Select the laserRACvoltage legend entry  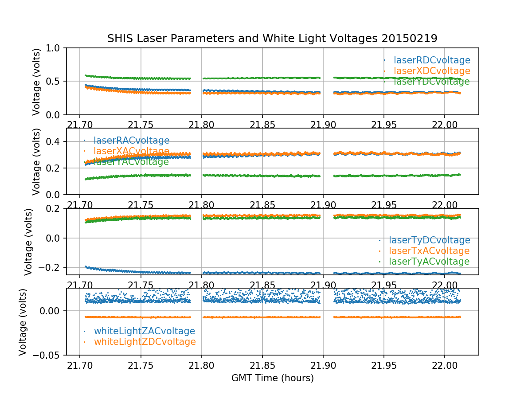tap(131, 141)
